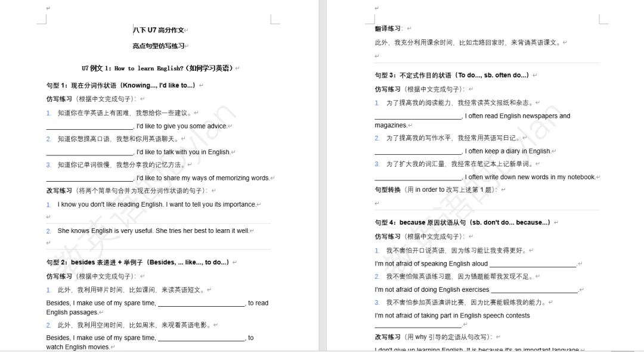
Task: Click sentence '为了提高我的阅读能力，我经常读英文报纸和杂志。'
Action: (x=460, y=102)
